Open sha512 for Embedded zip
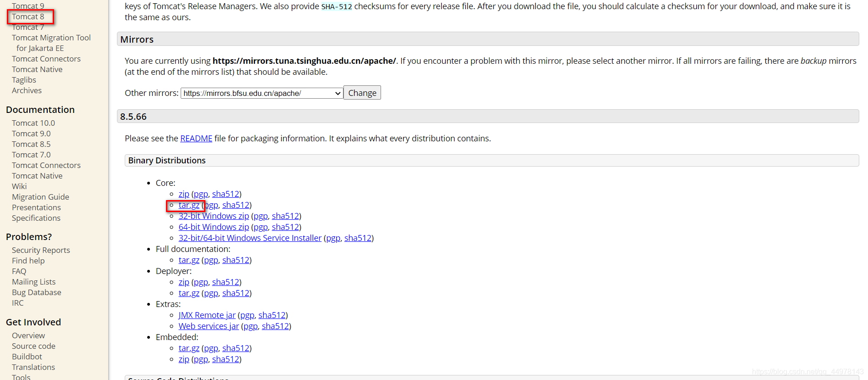Viewport: 868px width, 380px height. (x=226, y=359)
